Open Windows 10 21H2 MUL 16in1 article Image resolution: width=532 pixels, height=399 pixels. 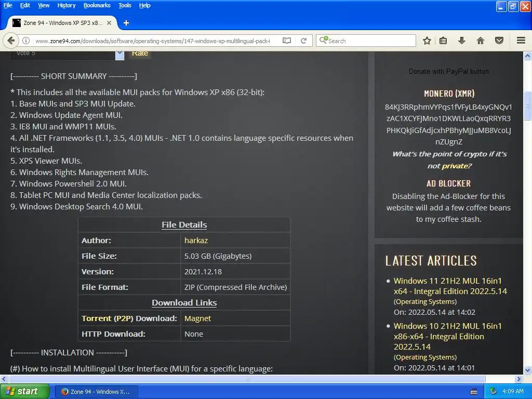pyautogui.click(x=447, y=336)
